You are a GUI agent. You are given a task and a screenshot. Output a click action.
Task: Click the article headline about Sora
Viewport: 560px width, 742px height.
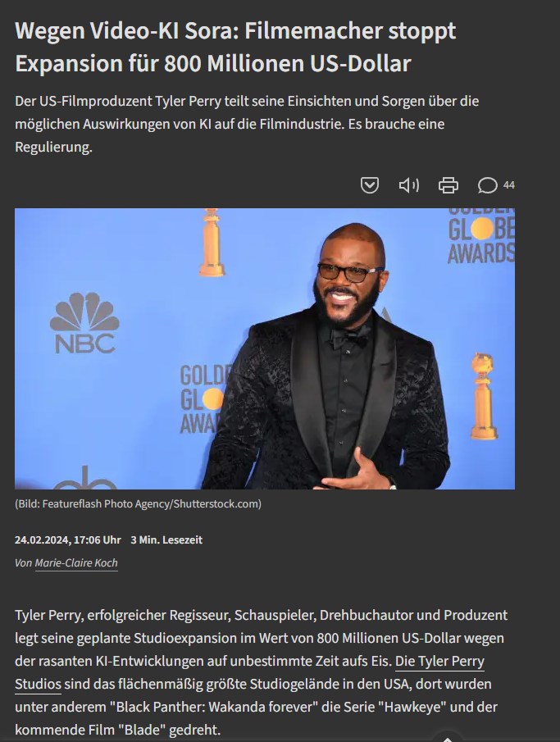(x=235, y=47)
